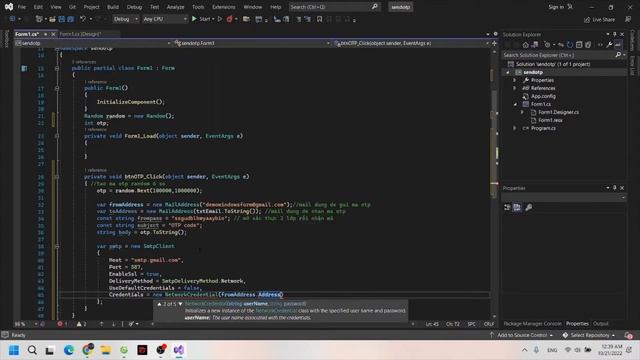The height and width of the screenshot is (360, 640).
Task: Open the File menu
Action: tap(22, 7)
